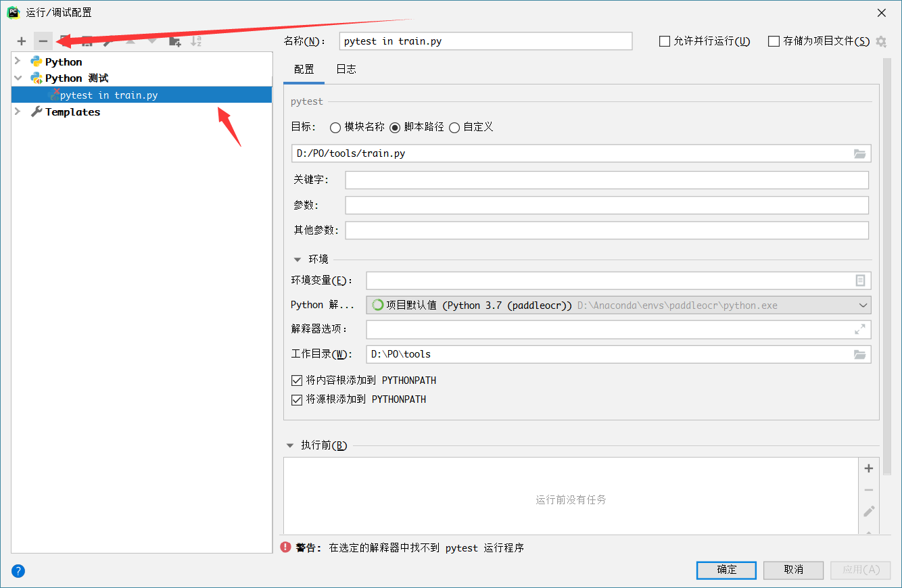This screenshot has width=902, height=588.
Task: Click the pytest configuration icon with red cross
Action: (54, 95)
